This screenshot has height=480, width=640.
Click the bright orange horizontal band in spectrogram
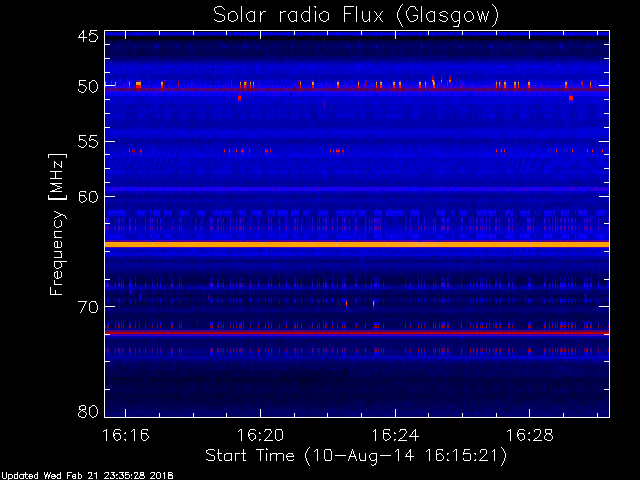point(357,244)
